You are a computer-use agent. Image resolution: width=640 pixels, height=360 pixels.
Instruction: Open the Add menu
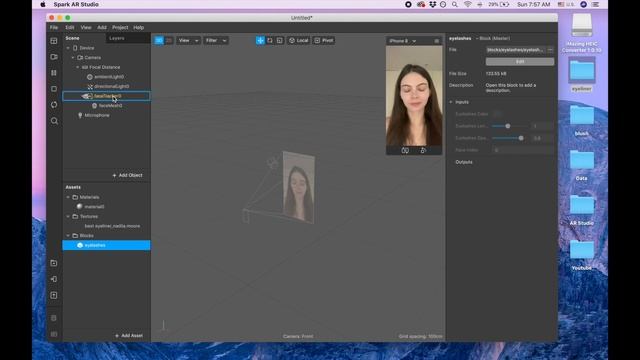pyautogui.click(x=102, y=27)
